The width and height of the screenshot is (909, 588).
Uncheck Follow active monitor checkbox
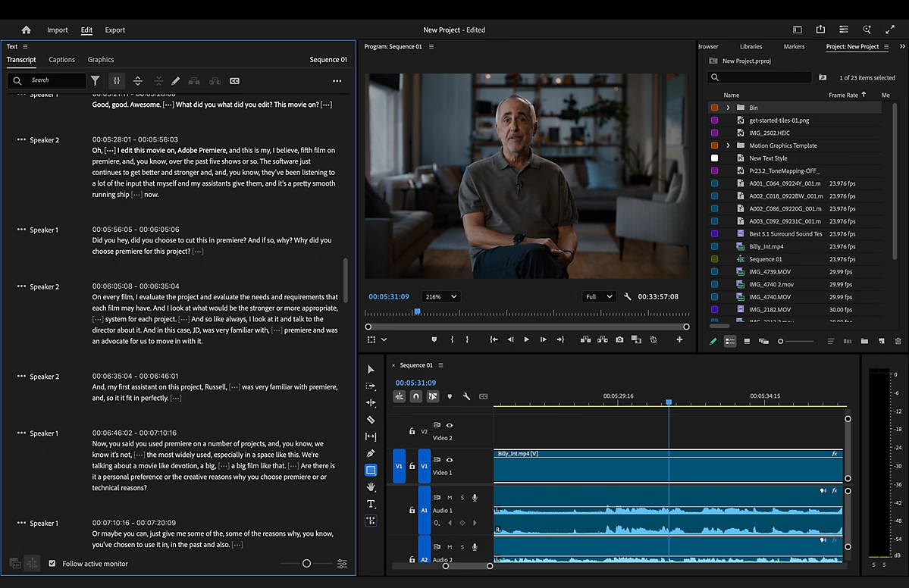52,564
